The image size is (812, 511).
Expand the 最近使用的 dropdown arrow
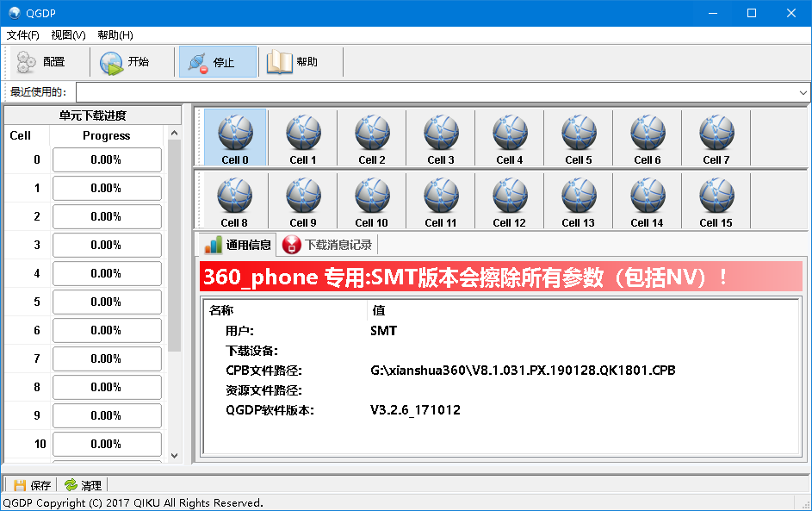tap(803, 93)
